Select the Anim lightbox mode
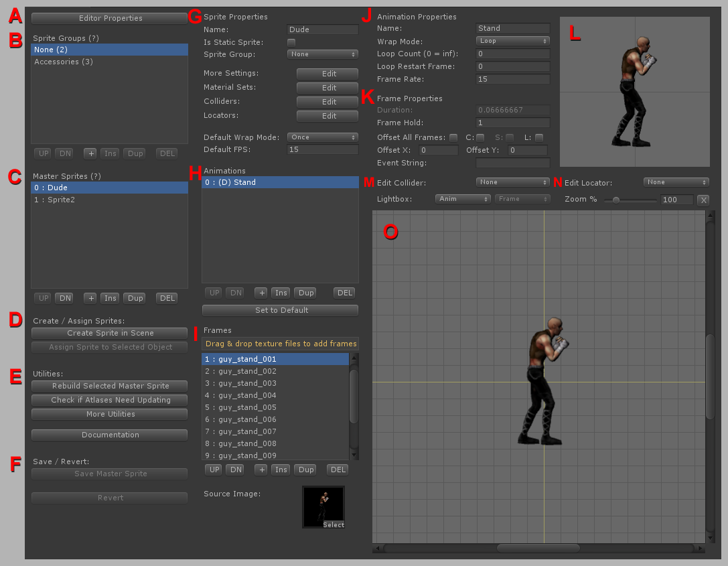Screen dimensions: 728x566 [x=462, y=198]
